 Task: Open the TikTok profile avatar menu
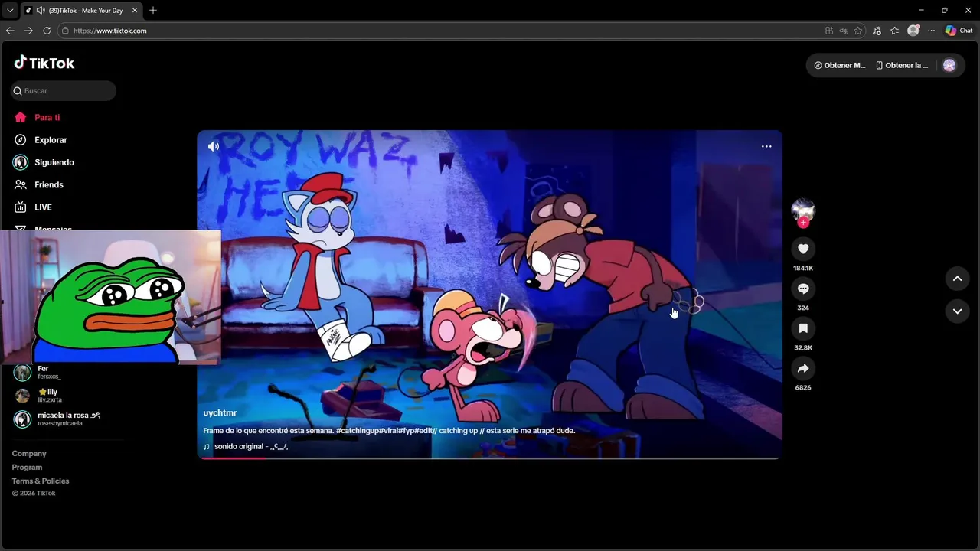tap(949, 65)
